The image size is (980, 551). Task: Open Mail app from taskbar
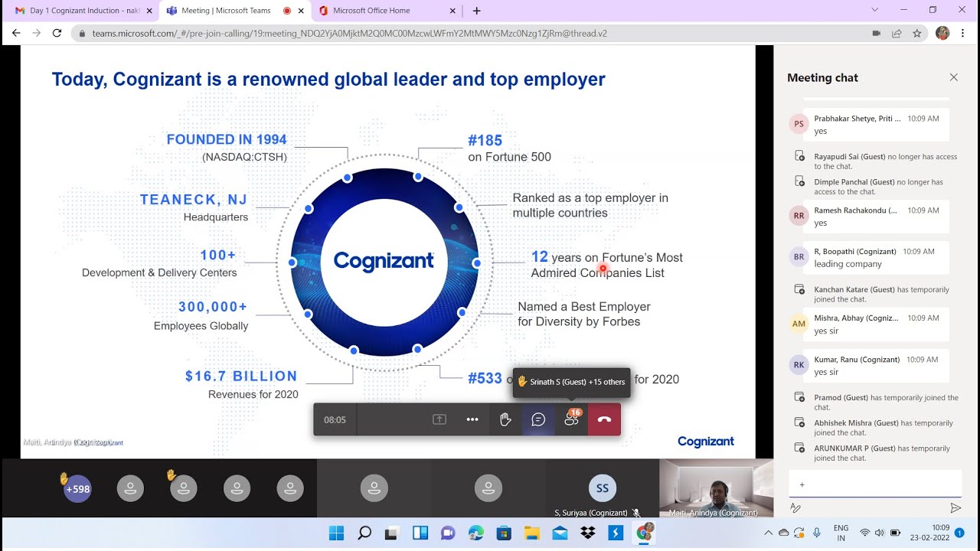pos(559,533)
